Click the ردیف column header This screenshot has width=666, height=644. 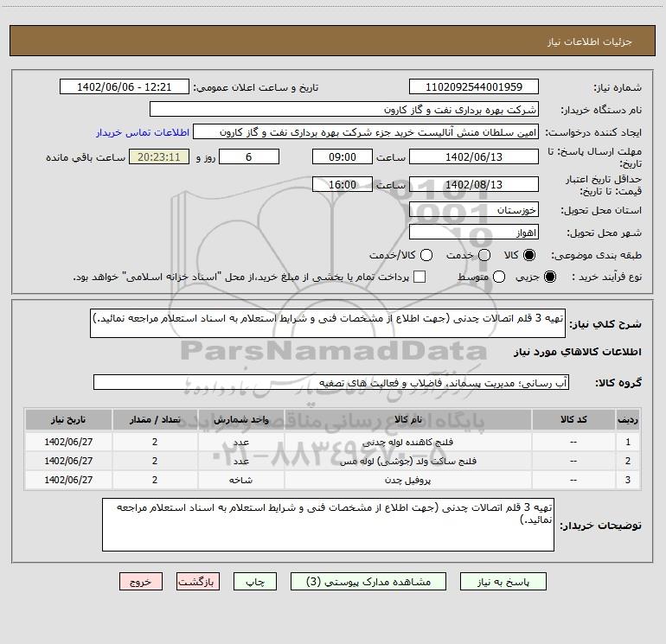pyautogui.click(x=628, y=419)
